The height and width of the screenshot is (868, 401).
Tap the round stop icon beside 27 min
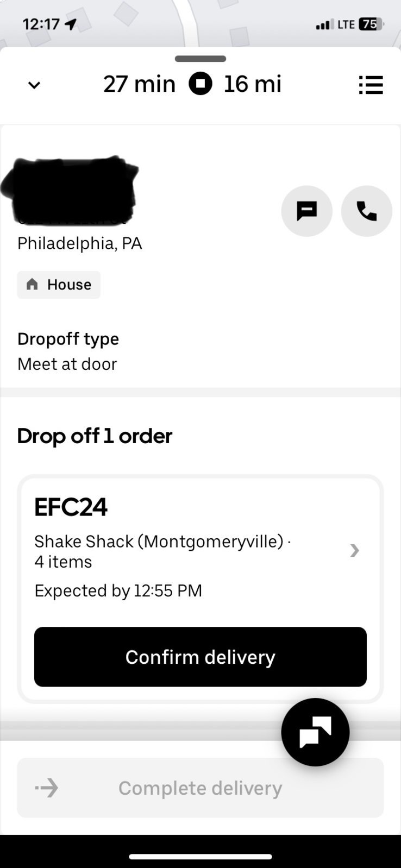click(200, 84)
